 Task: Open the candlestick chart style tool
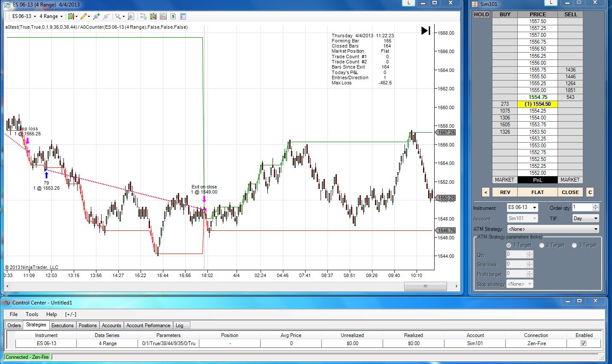(x=71, y=16)
